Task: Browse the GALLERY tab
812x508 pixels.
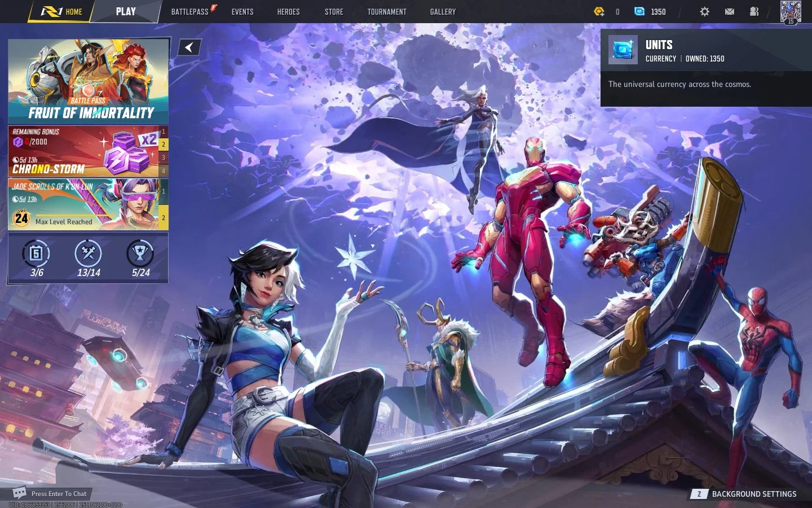Action: point(443,11)
